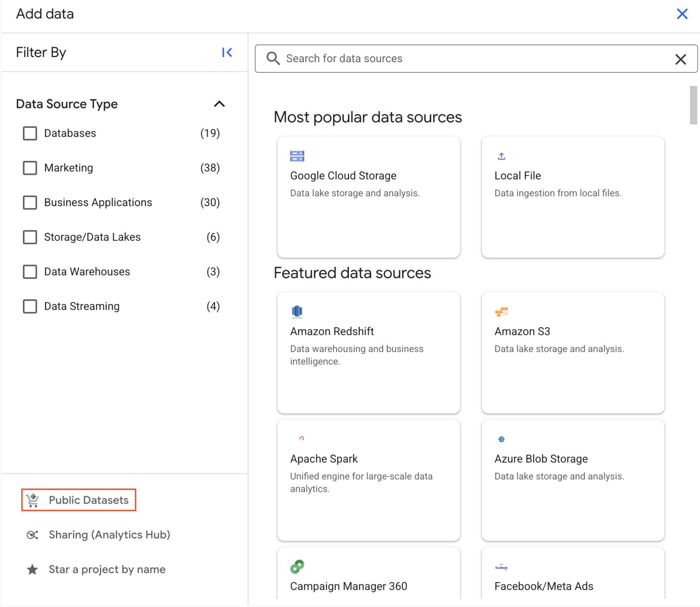Click the star icon beside project option
700x607 pixels.
32,569
